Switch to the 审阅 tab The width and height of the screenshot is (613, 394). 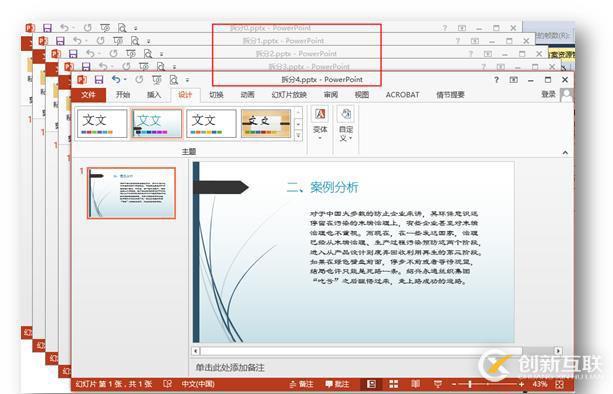pos(331,95)
